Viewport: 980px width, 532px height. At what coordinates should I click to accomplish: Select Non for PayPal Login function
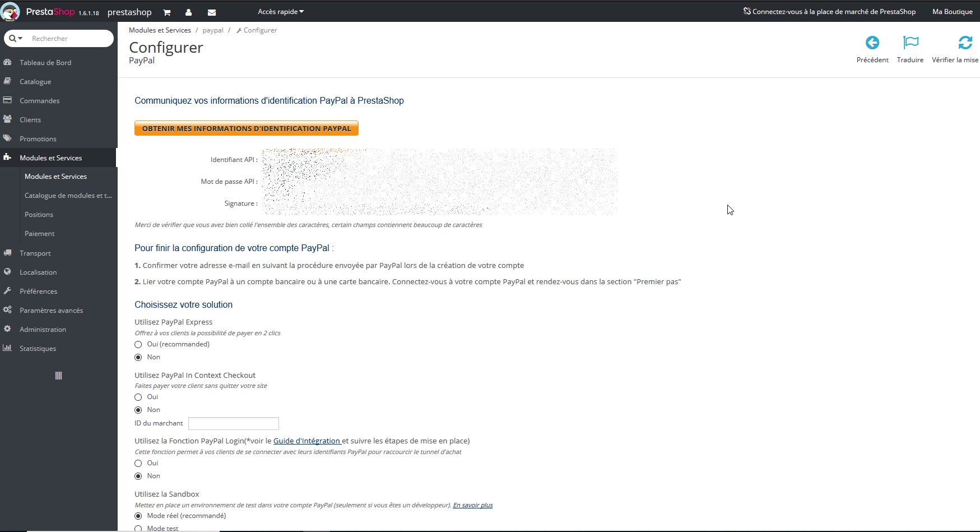click(138, 477)
